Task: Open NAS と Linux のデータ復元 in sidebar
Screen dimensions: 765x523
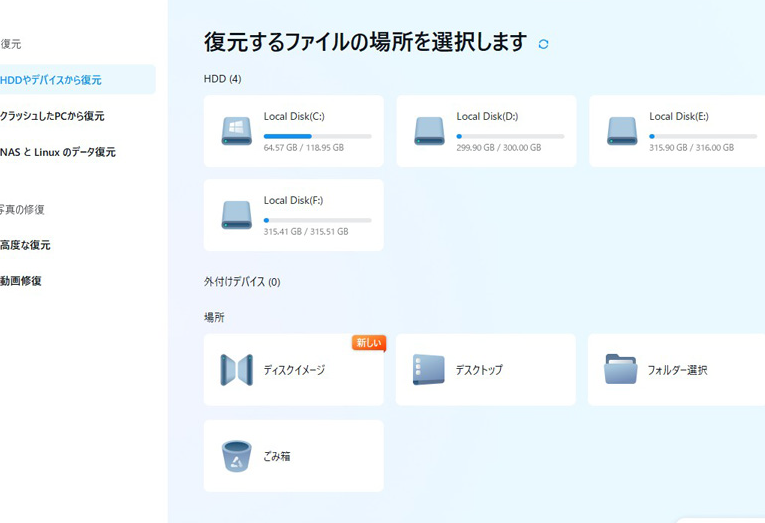Action: click(58, 152)
